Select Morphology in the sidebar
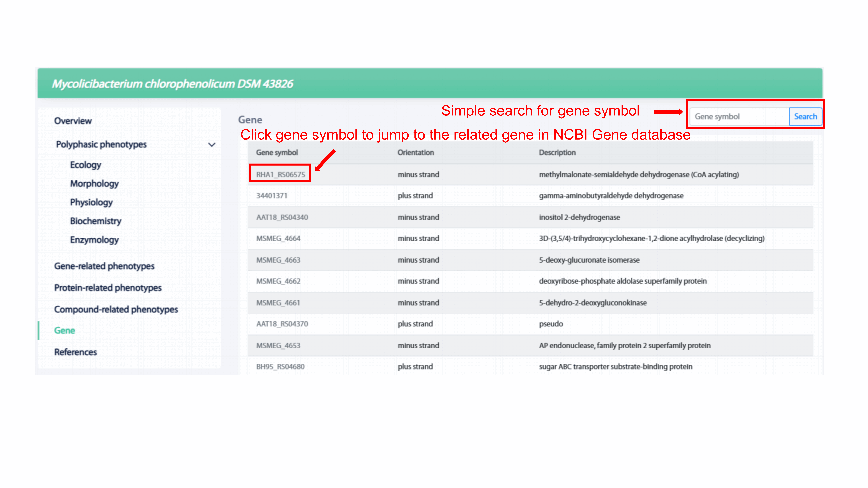 pos(94,184)
